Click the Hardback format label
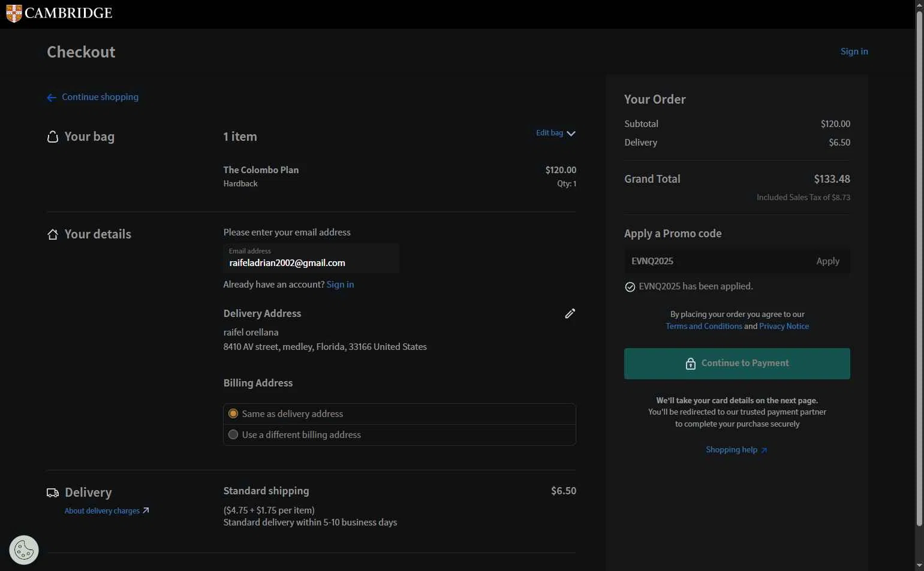 [x=240, y=184]
